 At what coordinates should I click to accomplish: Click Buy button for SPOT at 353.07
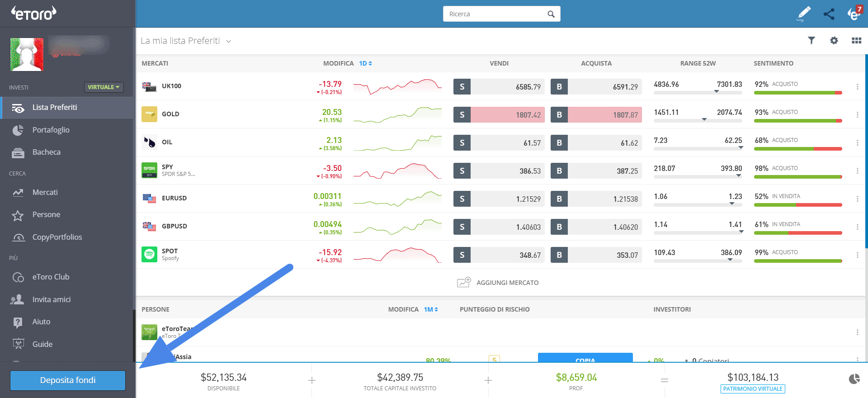coord(596,255)
